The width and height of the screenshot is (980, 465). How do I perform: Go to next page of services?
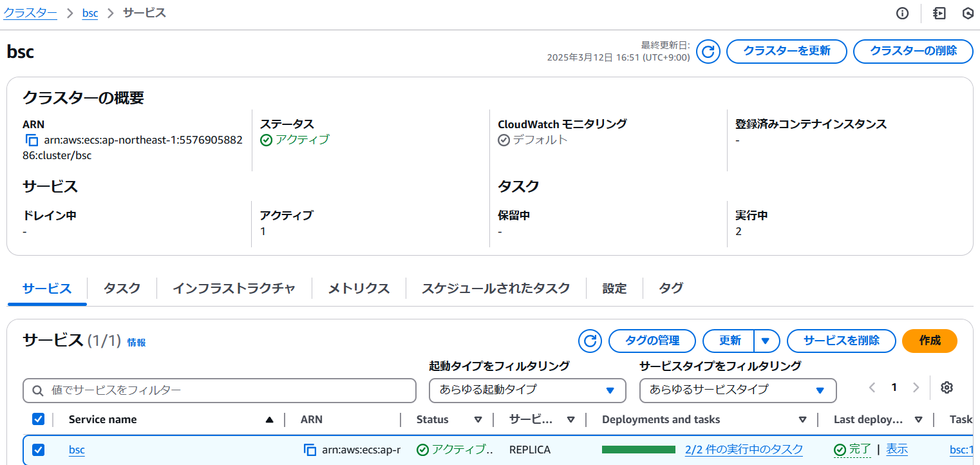916,387
